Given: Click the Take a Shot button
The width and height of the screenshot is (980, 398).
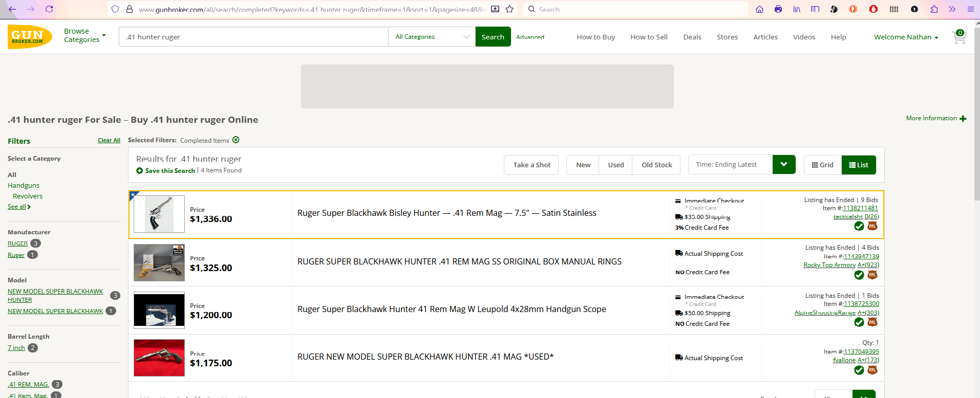Looking at the screenshot, I should (x=531, y=165).
